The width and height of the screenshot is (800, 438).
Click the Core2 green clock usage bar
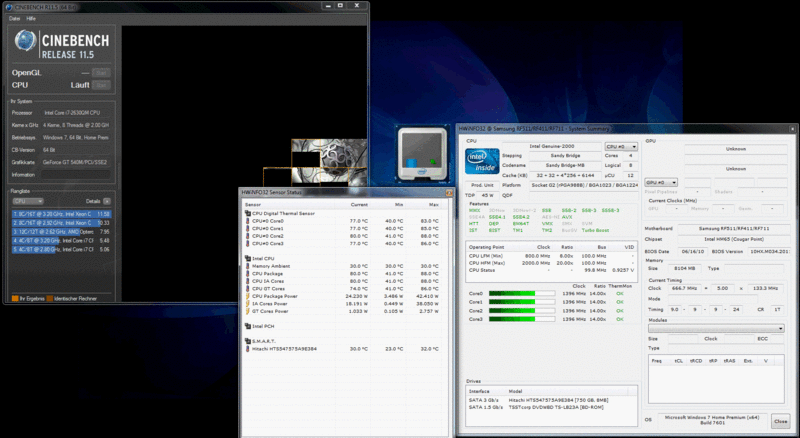point(522,310)
